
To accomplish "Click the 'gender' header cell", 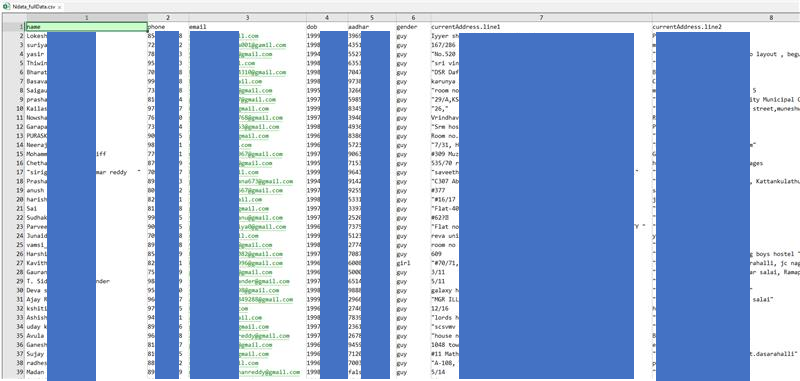I will click(413, 27).
